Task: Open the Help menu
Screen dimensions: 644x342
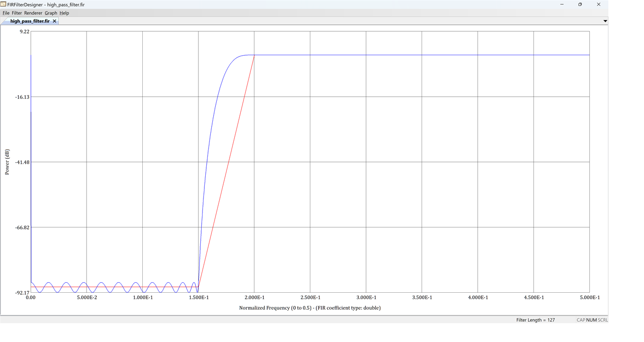Action: [x=64, y=13]
